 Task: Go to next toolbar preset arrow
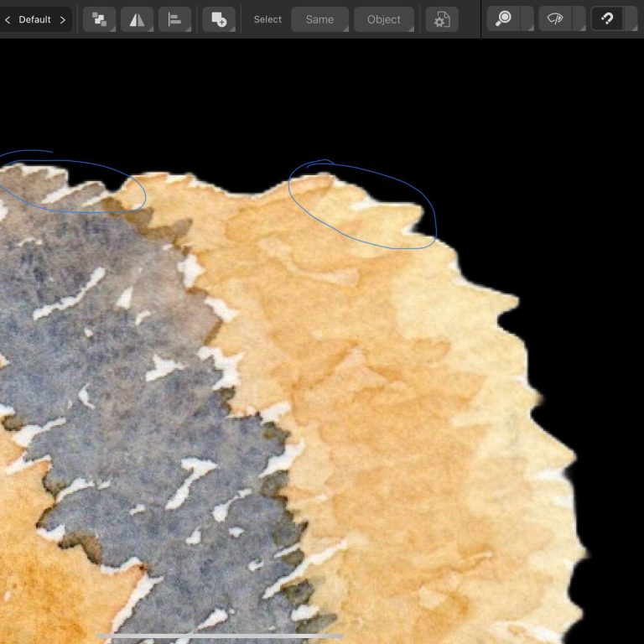coord(62,20)
